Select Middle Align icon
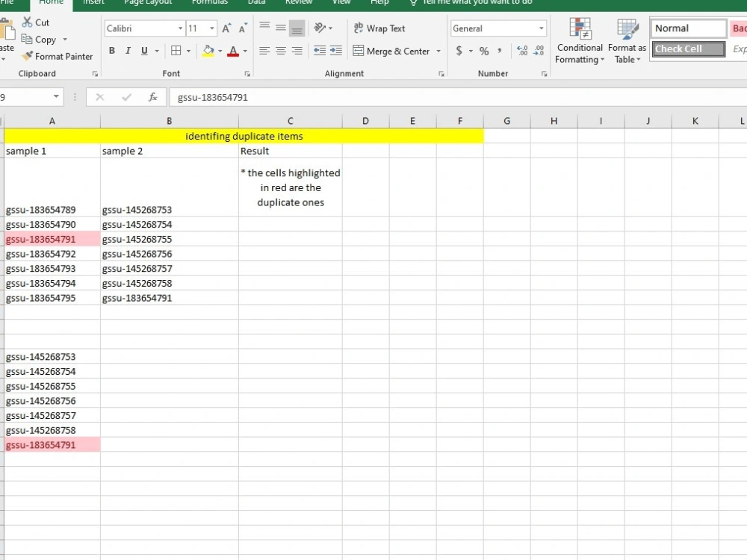 [281, 28]
